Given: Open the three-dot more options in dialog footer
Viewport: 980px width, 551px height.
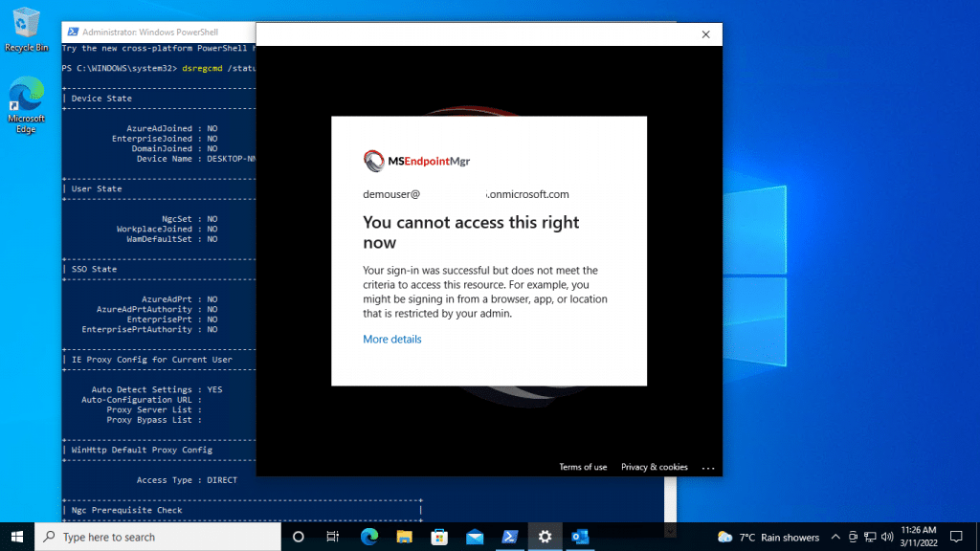Looking at the screenshot, I should tap(708, 467).
